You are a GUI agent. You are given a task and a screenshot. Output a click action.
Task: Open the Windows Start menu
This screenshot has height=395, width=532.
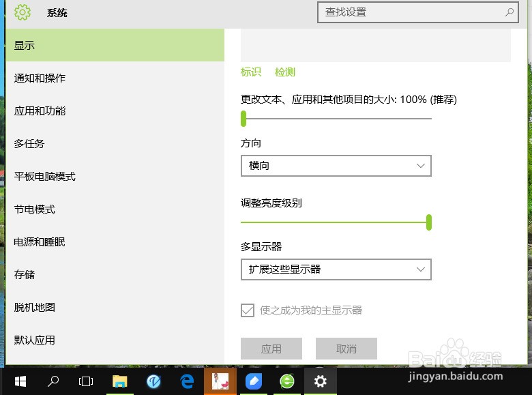tap(20, 381)
